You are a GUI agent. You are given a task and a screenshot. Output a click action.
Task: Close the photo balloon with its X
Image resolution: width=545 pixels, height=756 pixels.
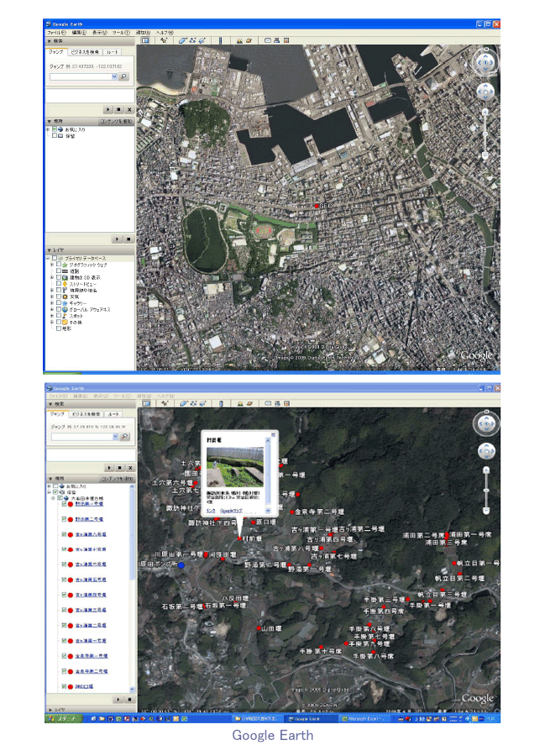(273, 435)
